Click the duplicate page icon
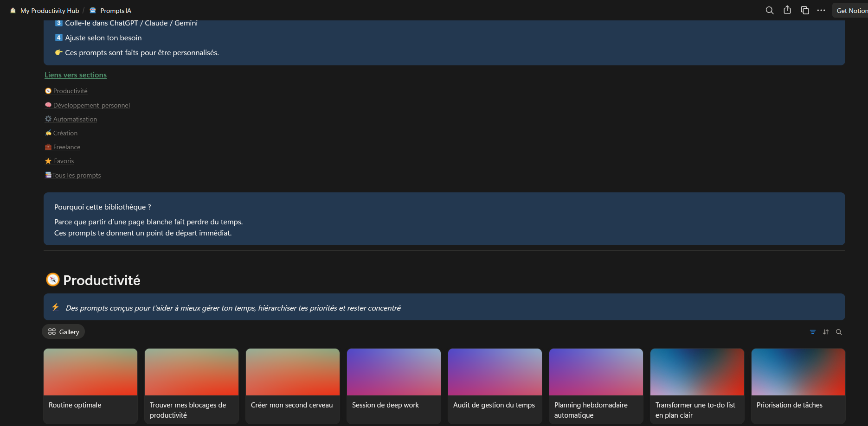 [805, 10]
